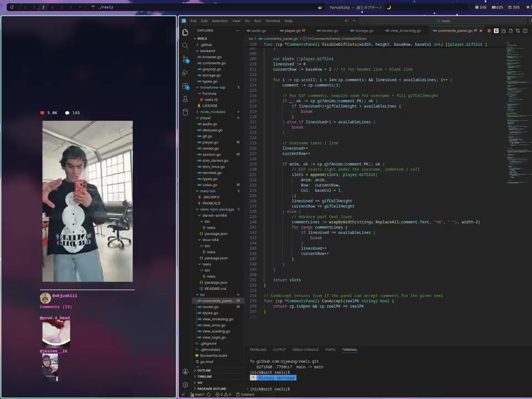Open the Extensions view icon

click(x=185, y=86)
